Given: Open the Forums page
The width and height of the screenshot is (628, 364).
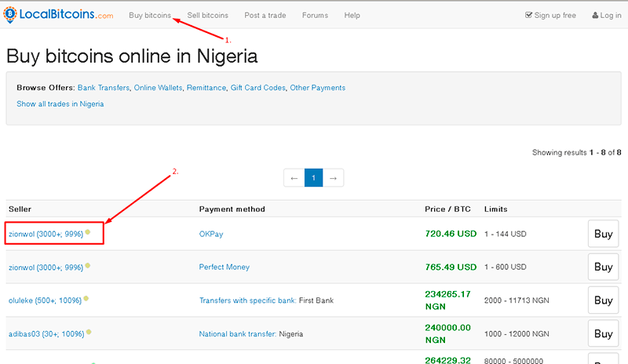Looking at the screenshot, I should [315, 15].
